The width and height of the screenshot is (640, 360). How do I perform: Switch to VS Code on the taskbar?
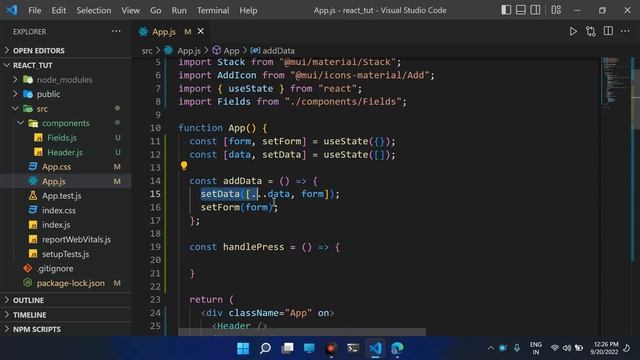(375, 348)
